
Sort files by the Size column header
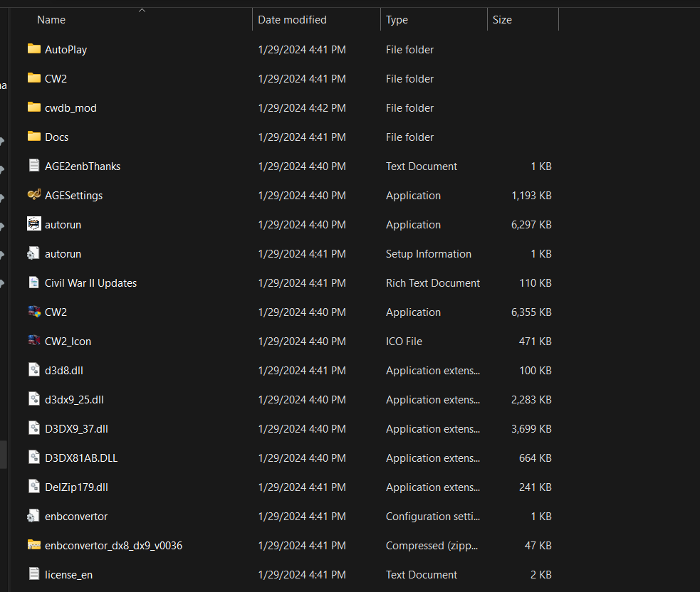[502, 20]
